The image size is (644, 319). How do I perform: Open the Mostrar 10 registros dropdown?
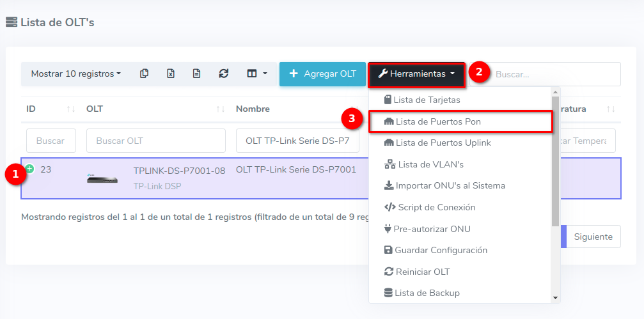coord(75,74)
